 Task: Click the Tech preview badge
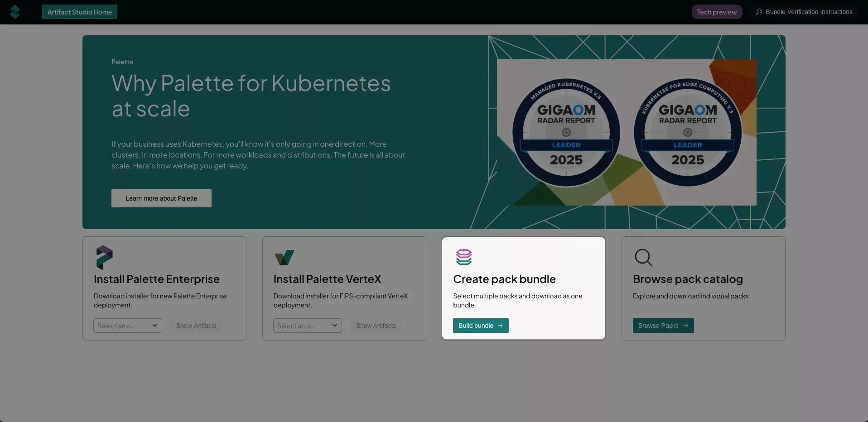(x=717, y=11)
